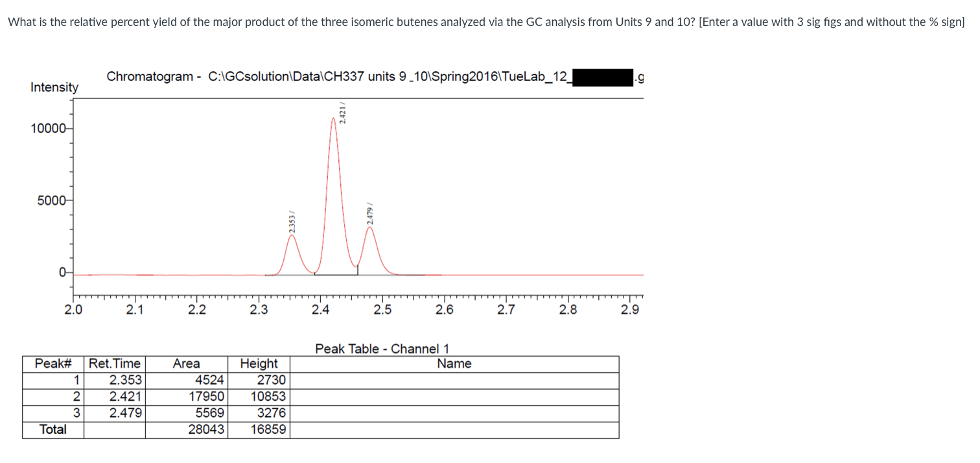Image resolution: width=980 pixels, height=463 pixels.
Task: Click the Height column header
Action: click(x=259, y=364)
